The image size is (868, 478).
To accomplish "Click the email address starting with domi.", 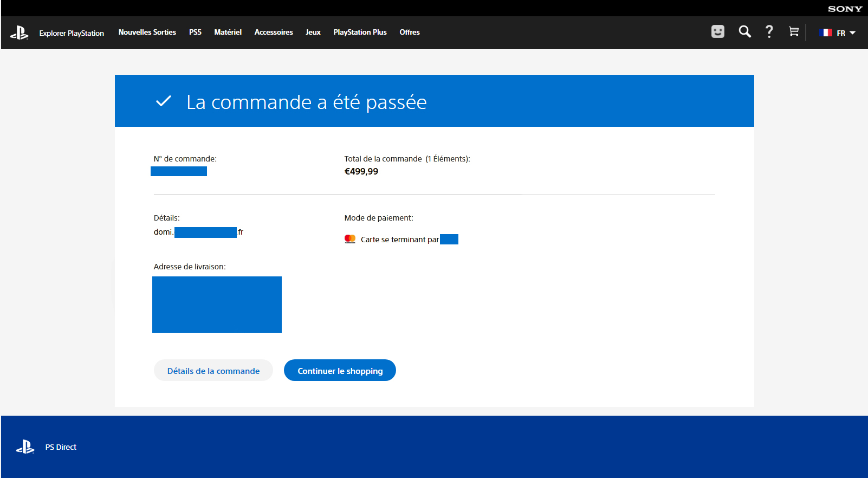I will tap(198, 232).
